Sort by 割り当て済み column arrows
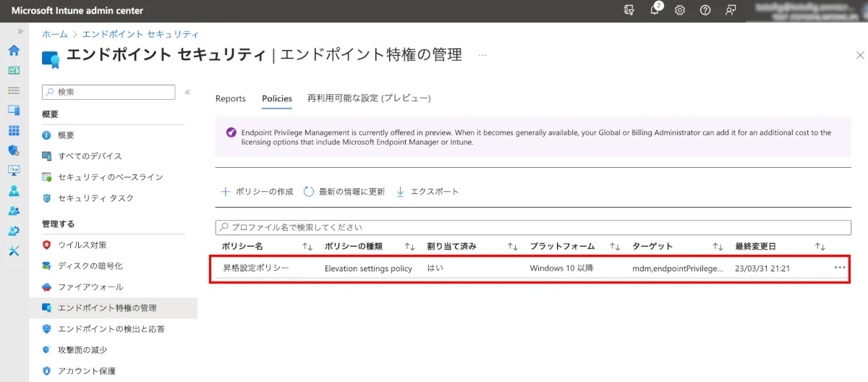The width and height of the screenshot is (868, 382). 513,247
